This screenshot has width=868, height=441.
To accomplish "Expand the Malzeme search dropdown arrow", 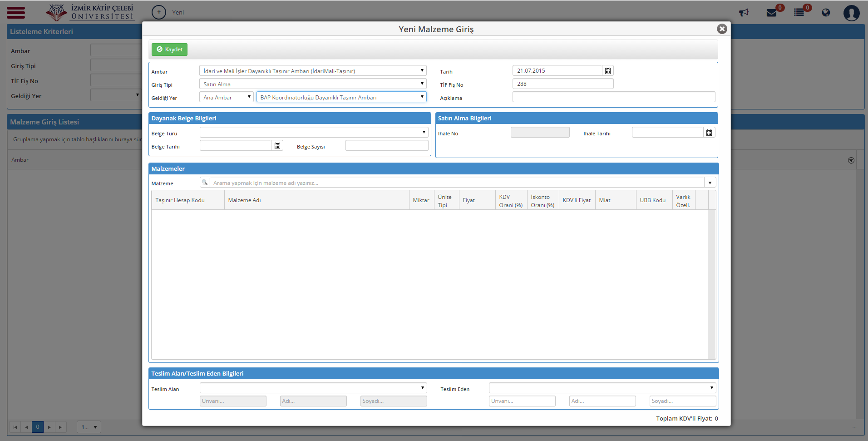I will coord(710,183).
